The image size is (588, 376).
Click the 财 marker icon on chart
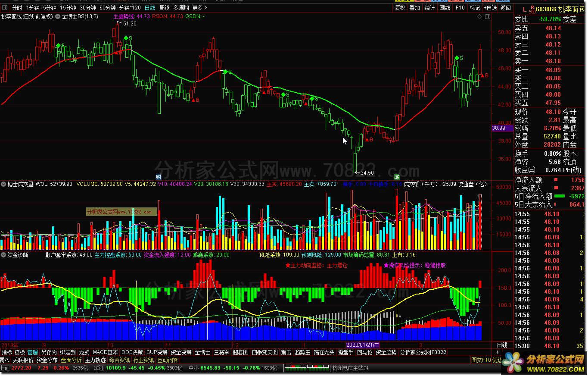(x=159, y=177)
